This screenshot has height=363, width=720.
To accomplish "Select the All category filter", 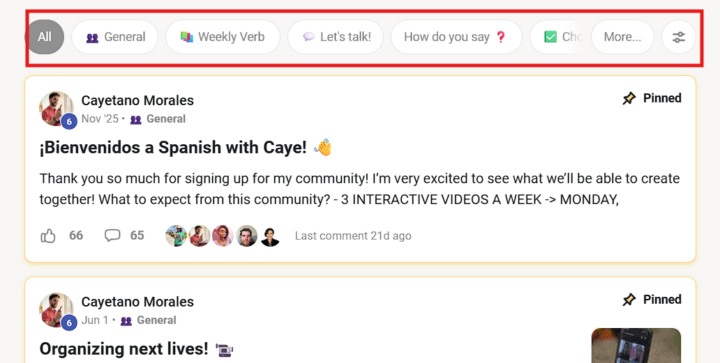I will pos(45,37).
